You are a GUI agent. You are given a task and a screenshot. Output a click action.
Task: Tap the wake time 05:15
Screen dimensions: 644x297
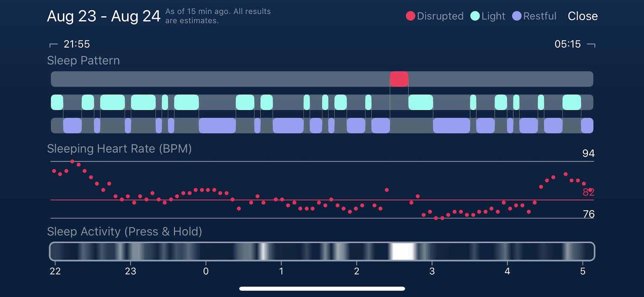(568, 44)
